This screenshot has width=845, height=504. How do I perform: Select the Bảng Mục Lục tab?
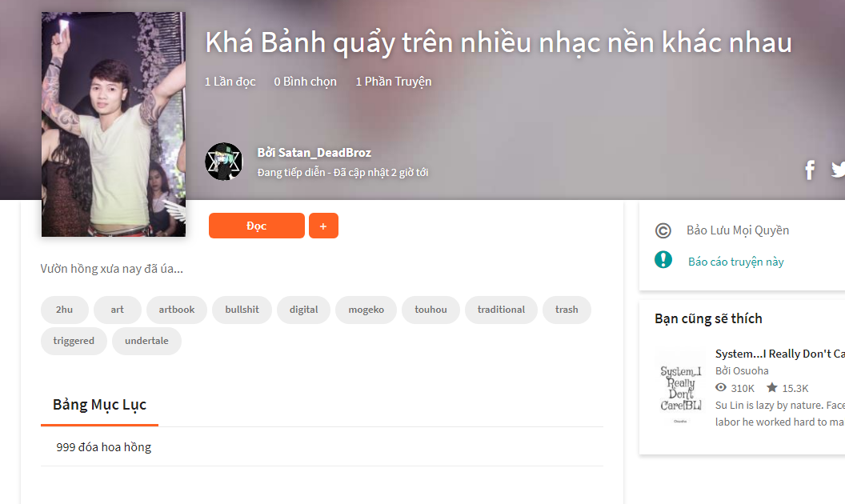click(x=100, y=406)
